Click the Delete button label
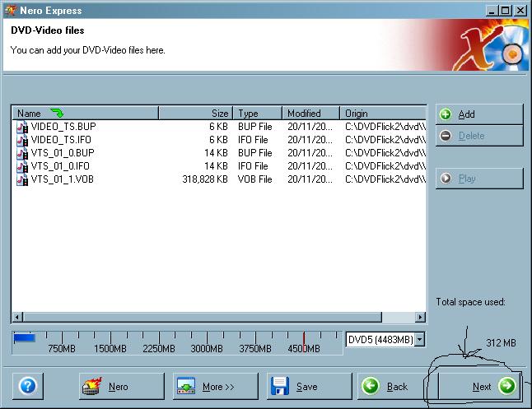Viewport: 532px width, 409px height. (x=471, y=136)
